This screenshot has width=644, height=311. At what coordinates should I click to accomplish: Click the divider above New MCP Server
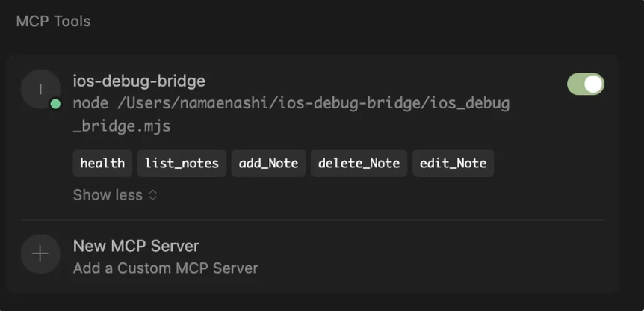pyautogui.click(x=312, y=221)
